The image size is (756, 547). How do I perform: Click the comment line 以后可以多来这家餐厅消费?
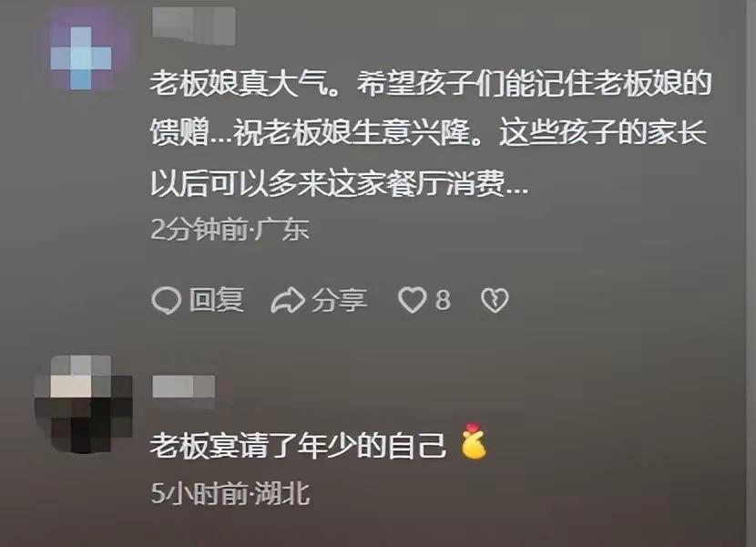pos(339,183)
